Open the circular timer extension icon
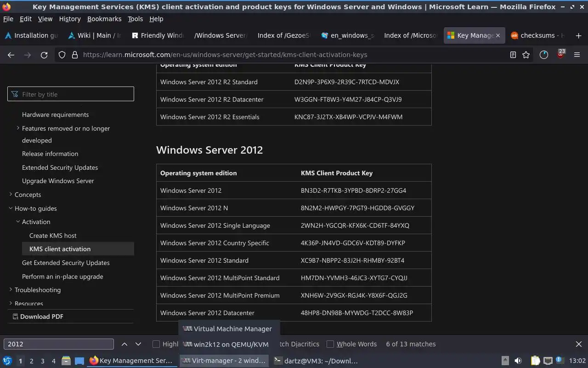 point(544,55)
